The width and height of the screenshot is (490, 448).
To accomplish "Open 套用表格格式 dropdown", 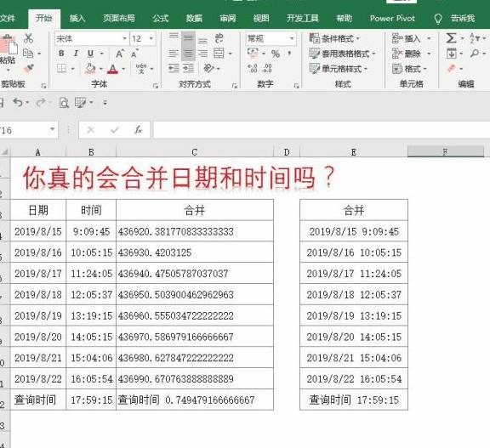I will (342, 54).
